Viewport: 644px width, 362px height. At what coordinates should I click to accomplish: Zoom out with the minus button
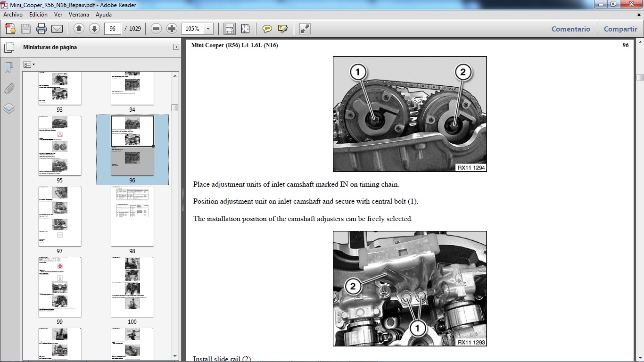157,29
